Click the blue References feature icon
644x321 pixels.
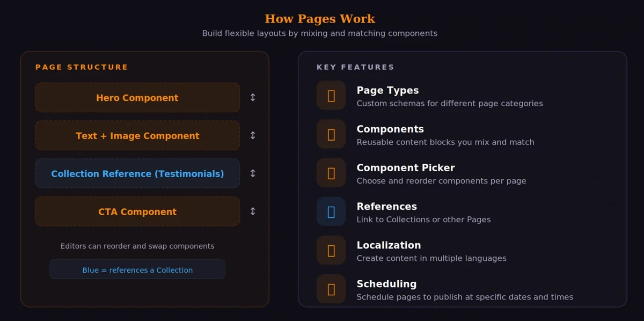[331, 211]
